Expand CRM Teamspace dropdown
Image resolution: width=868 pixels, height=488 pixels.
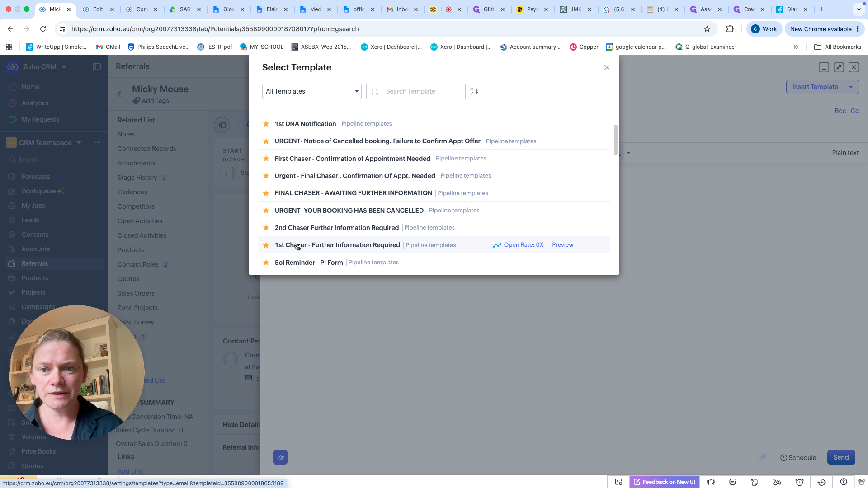click(79, 143)
